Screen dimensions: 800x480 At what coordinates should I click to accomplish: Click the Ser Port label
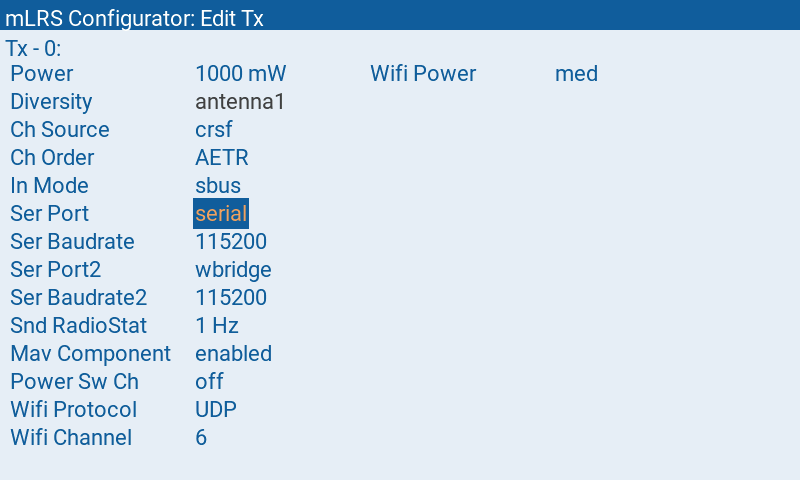click(x=49, y=214)
